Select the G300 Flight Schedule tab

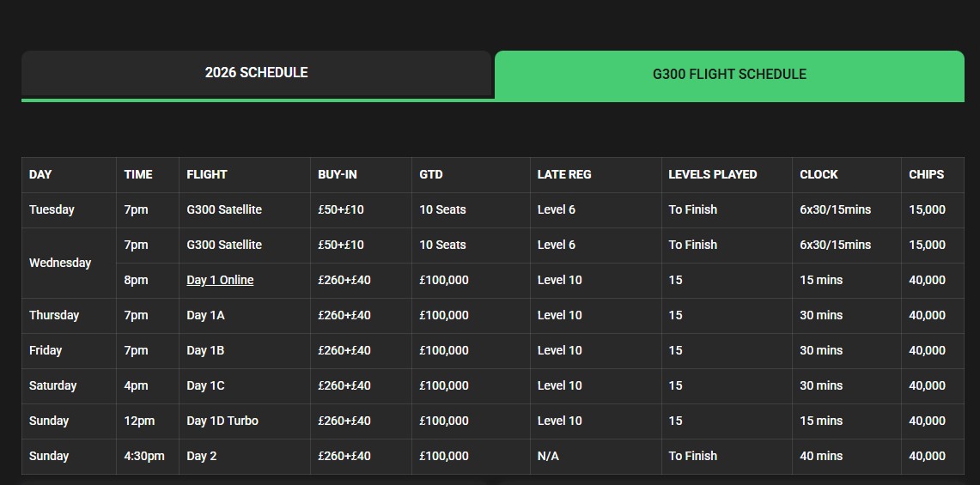729,75
